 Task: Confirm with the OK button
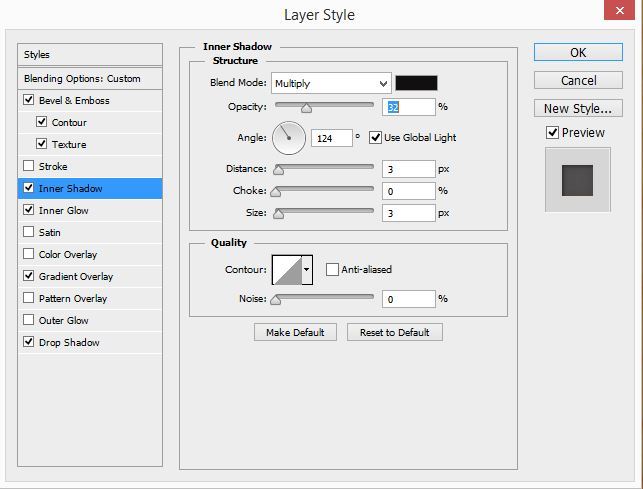(578, 53)
